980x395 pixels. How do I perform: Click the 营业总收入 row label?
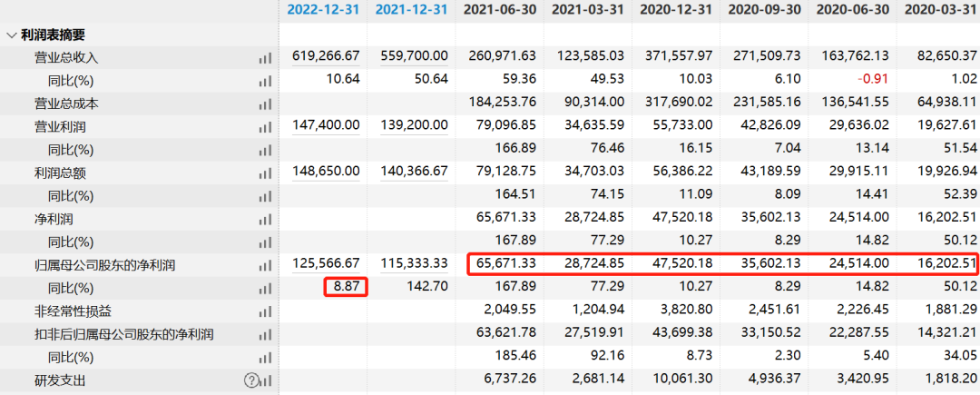65,57
